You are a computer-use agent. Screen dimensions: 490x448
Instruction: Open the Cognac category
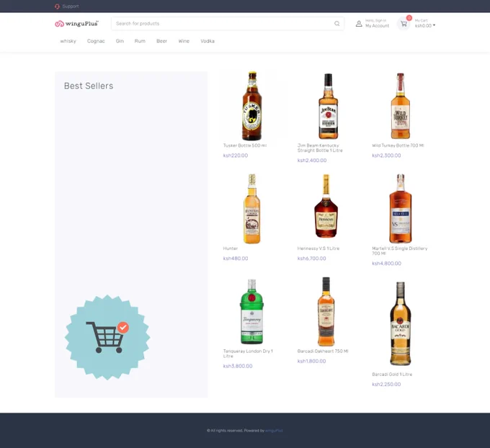point(96,41)
